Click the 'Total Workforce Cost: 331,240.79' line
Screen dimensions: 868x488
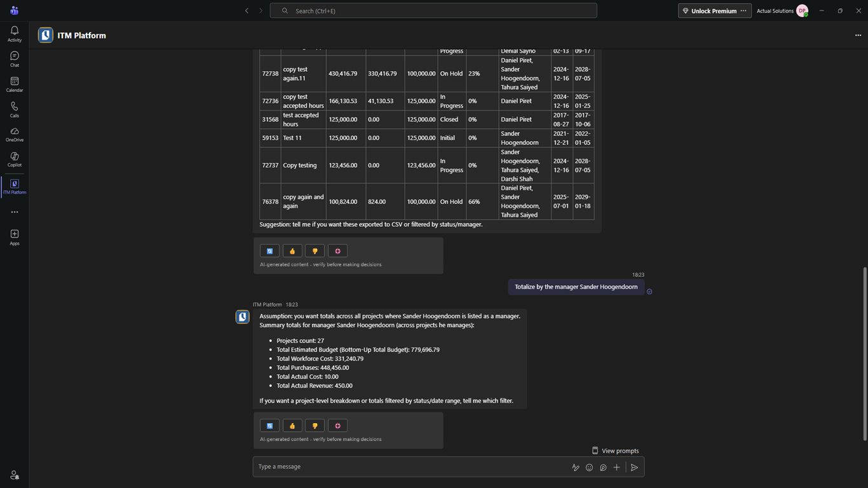320,358
